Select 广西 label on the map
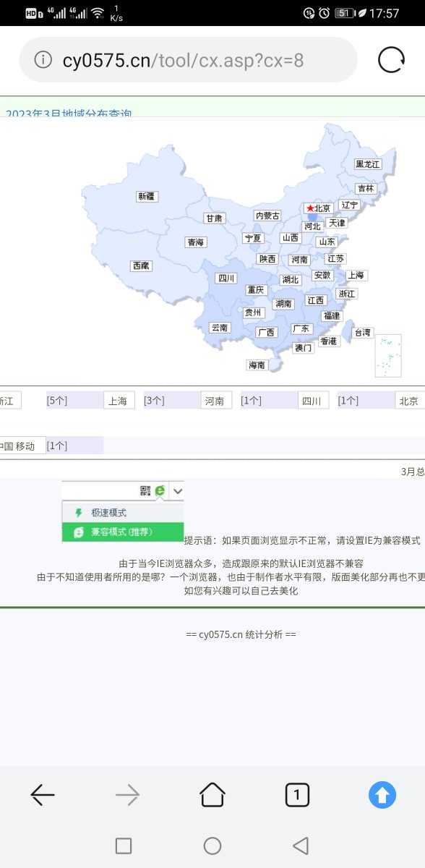 tap(266, 333)
